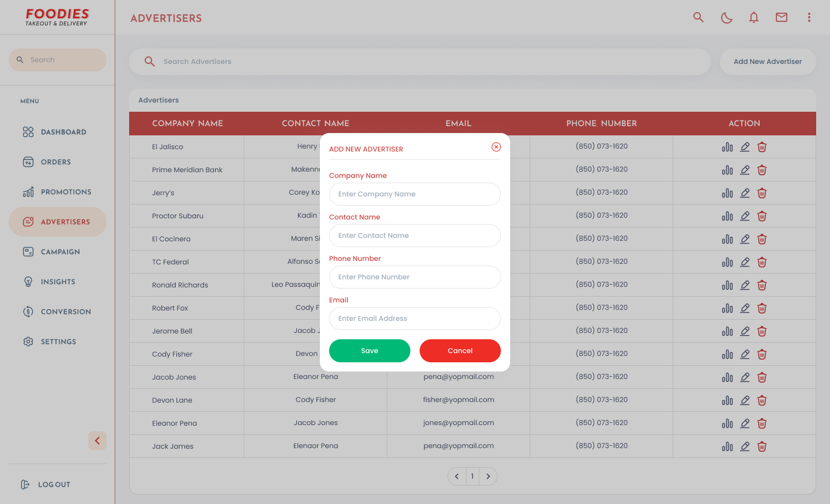Click the Company Name input field
Viewport: 830px width, 504px height.
[415, 194]
